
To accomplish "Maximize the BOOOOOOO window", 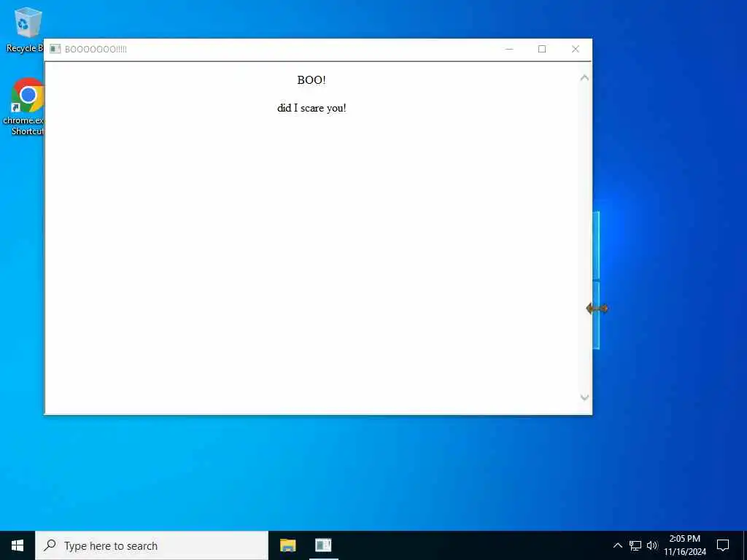I will pos(542,49).
